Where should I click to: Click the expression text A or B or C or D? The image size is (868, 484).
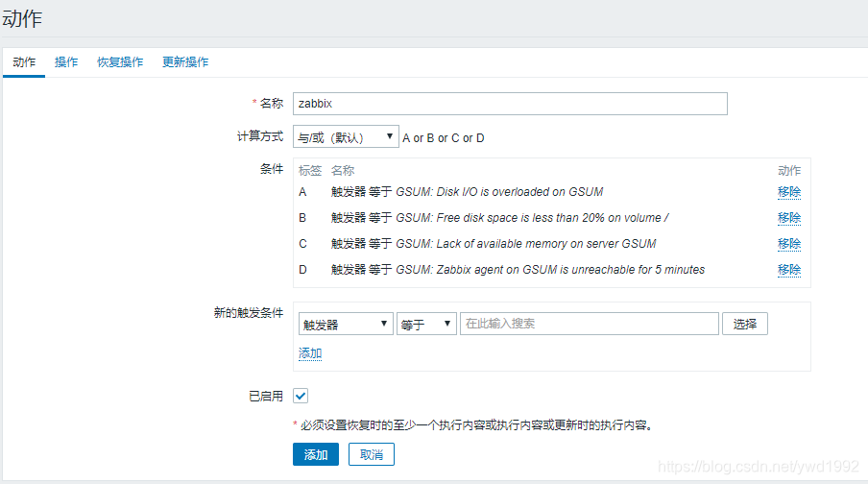(444, 138)
